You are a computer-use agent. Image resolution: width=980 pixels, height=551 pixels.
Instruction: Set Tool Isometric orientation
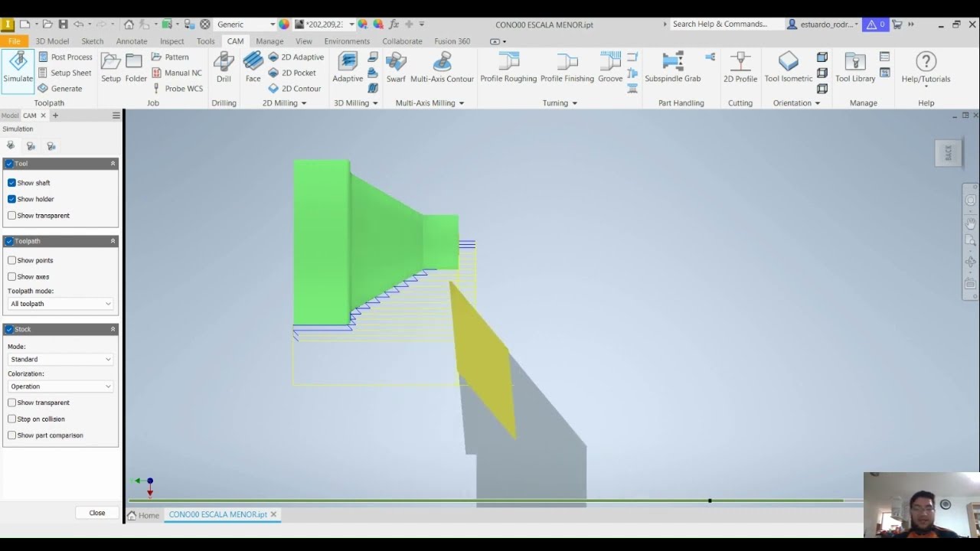(x=788, y=69)
